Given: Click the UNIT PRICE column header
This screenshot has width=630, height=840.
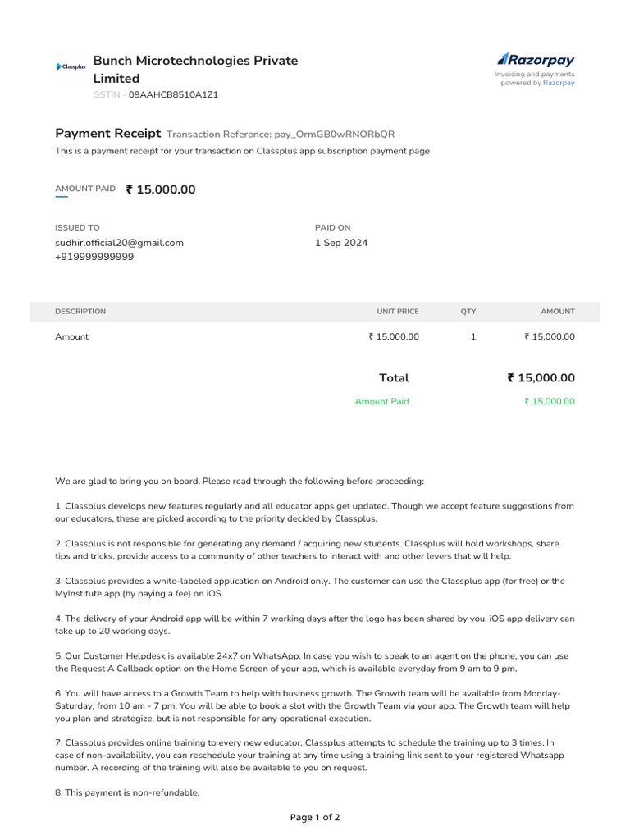Looking at the screenshot, I should 397,312.
